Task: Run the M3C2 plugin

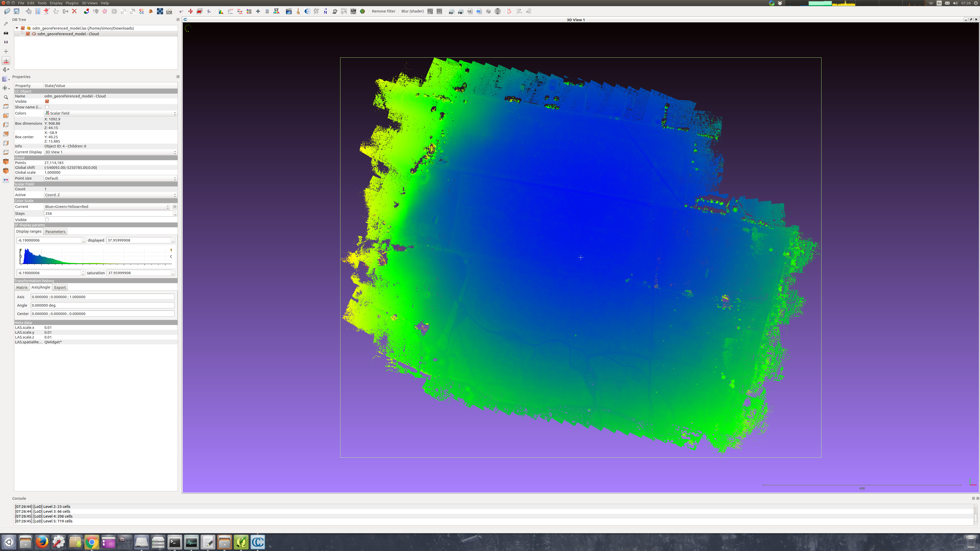Action: [x=344, y=11]
